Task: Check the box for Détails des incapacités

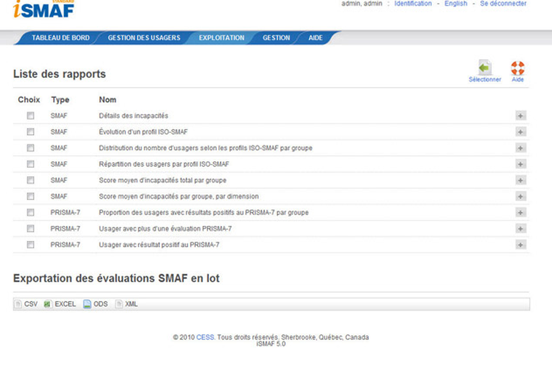Action: (30, 116)
